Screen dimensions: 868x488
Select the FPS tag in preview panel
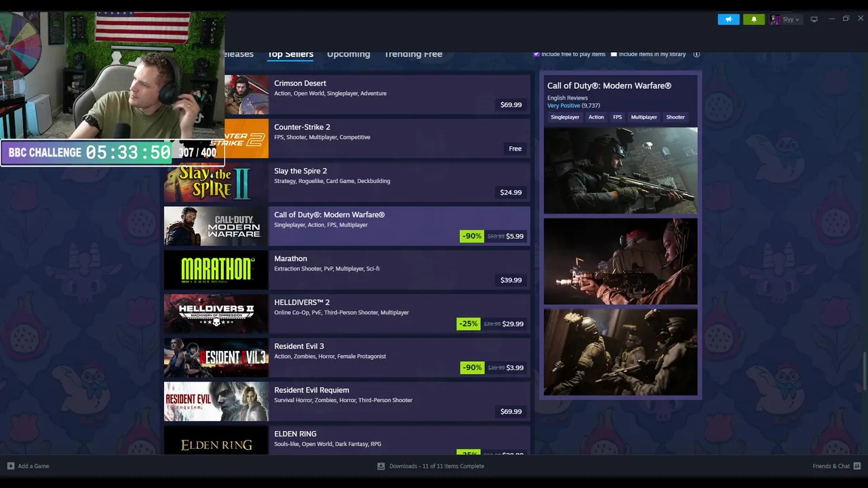click(x=617, y=117)
